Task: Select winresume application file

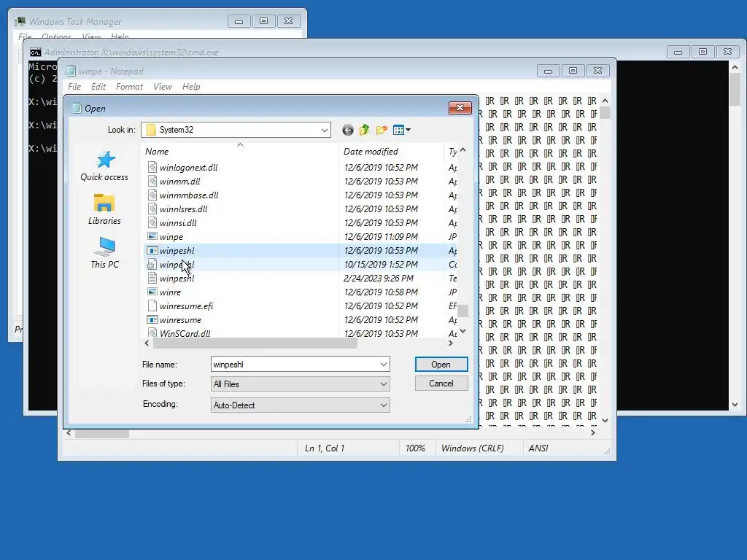Action: pyautogui.click(x=181, y=319)
